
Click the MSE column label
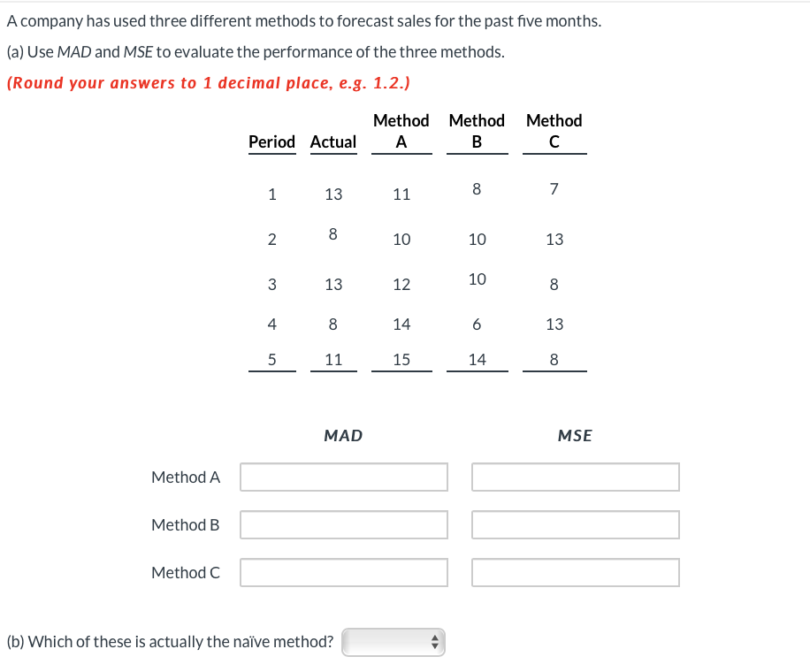tap(574, 435)
